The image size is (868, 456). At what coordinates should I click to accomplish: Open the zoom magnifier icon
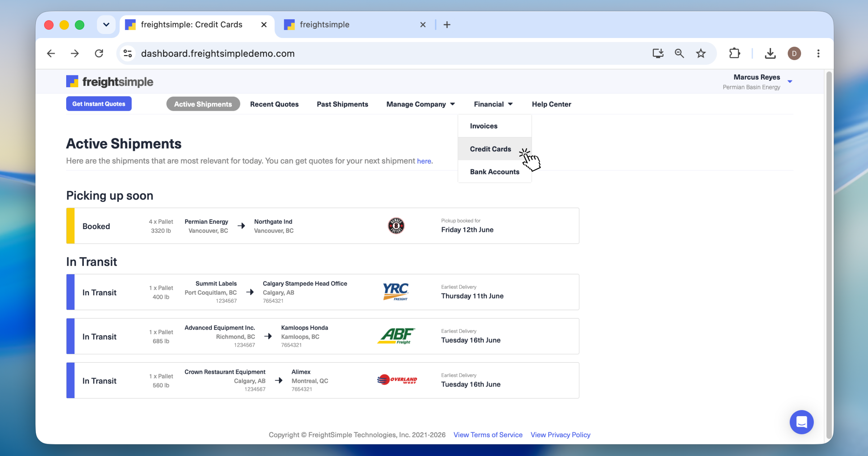click(679, 54)
